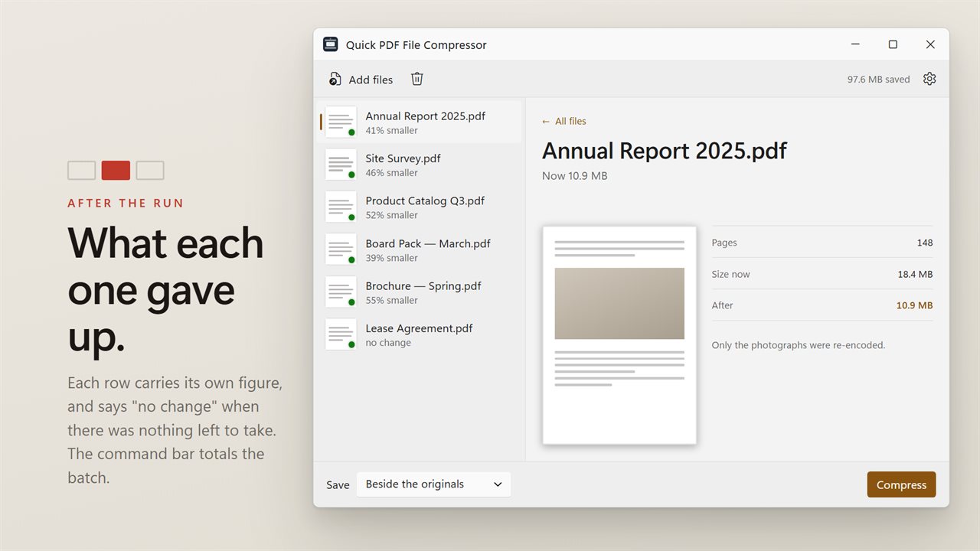980x551 pixels.
Task: Click the 97.6 MB saved total
Action: 878,80
